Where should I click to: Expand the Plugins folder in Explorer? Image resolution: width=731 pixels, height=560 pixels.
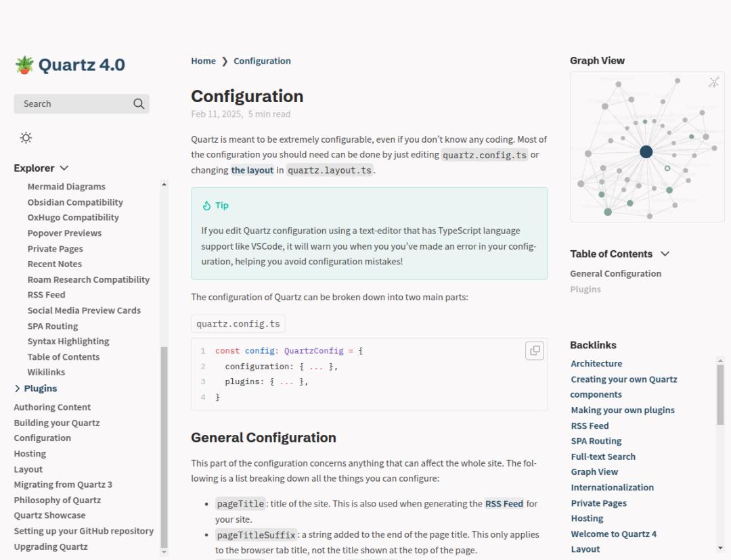[x=18, y=388]
